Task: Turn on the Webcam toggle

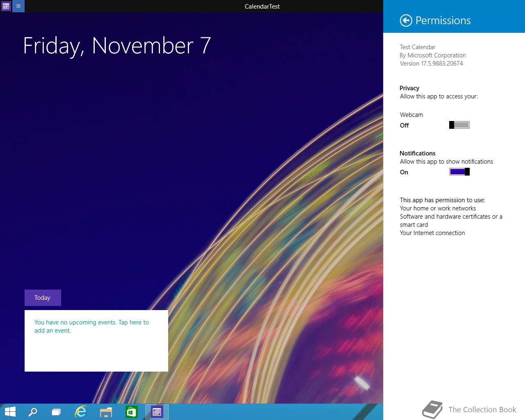Action: (459, 125)
